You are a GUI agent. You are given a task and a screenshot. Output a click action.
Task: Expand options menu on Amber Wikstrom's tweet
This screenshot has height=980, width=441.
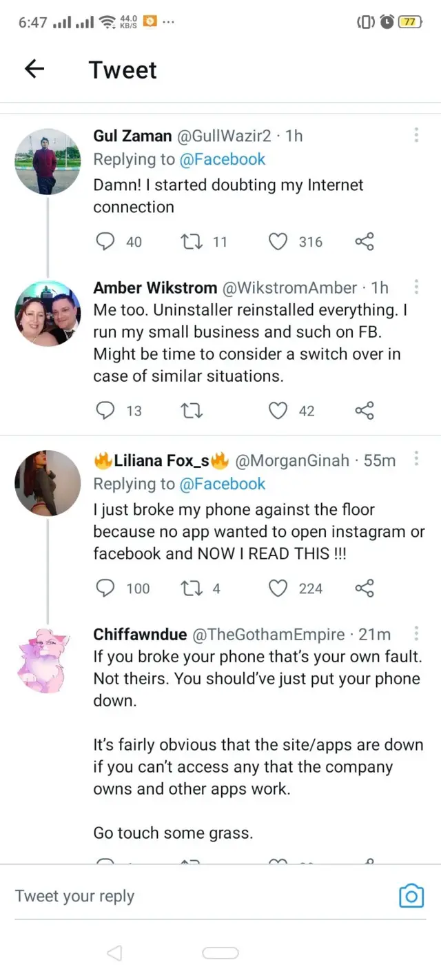[416, 286]
